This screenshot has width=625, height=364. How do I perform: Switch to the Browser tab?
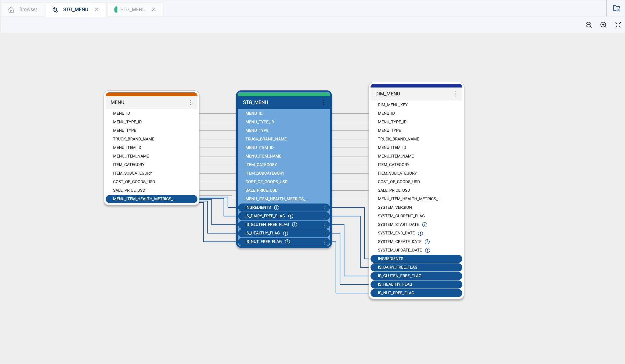click(23, 9)
